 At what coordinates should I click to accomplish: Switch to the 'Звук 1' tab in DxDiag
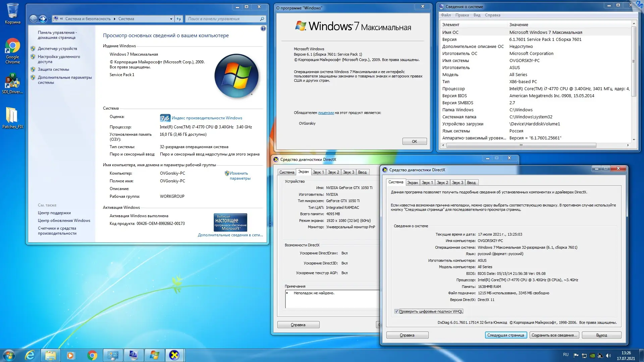[x=427, y=183]
